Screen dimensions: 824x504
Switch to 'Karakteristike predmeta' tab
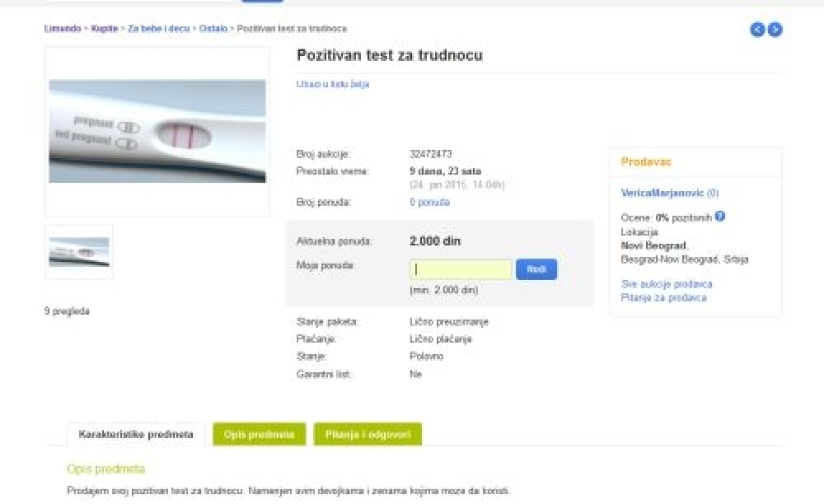coord(136,434)
